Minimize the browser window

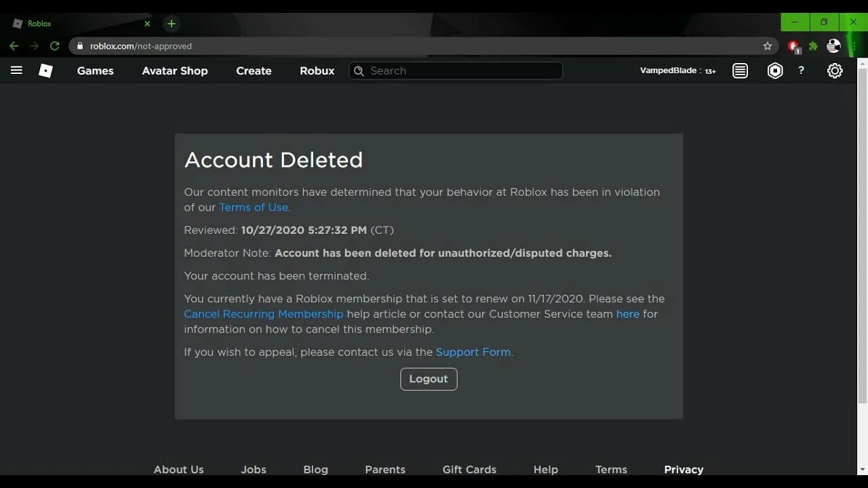[795, 22]
